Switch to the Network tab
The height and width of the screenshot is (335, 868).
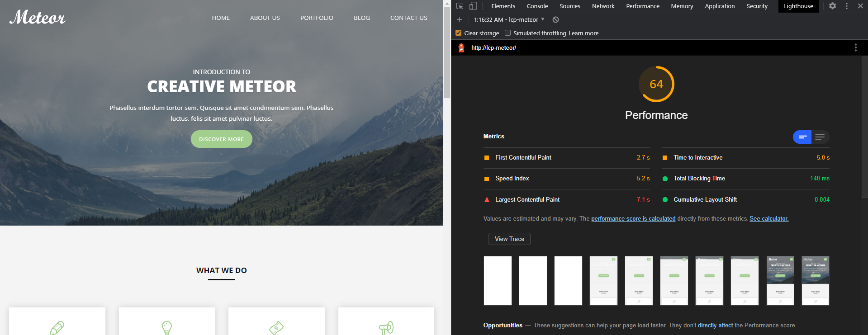pos(603,6)
